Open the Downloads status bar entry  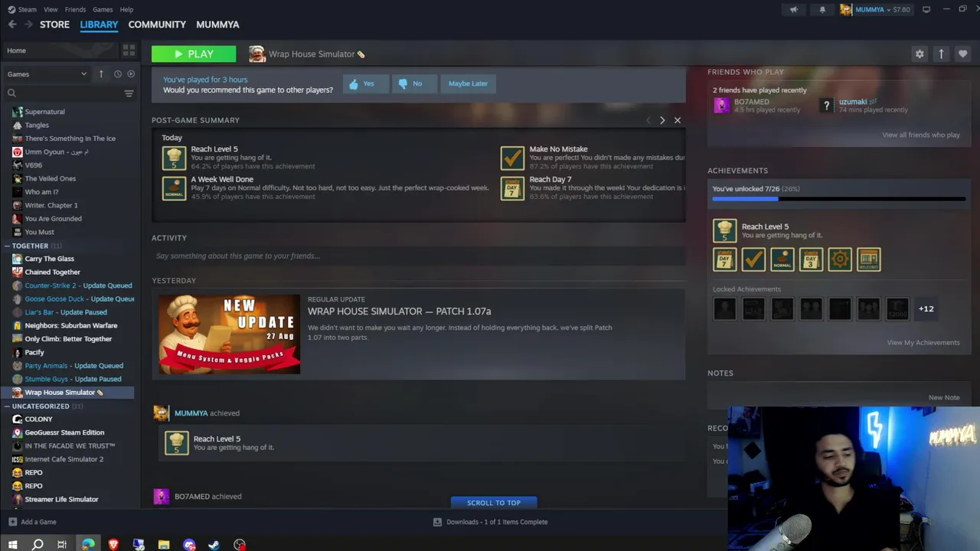coord(490,522)
